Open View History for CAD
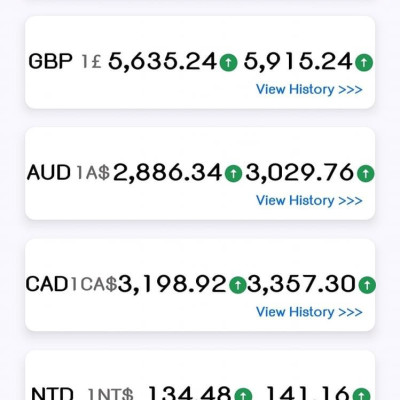 309,312
